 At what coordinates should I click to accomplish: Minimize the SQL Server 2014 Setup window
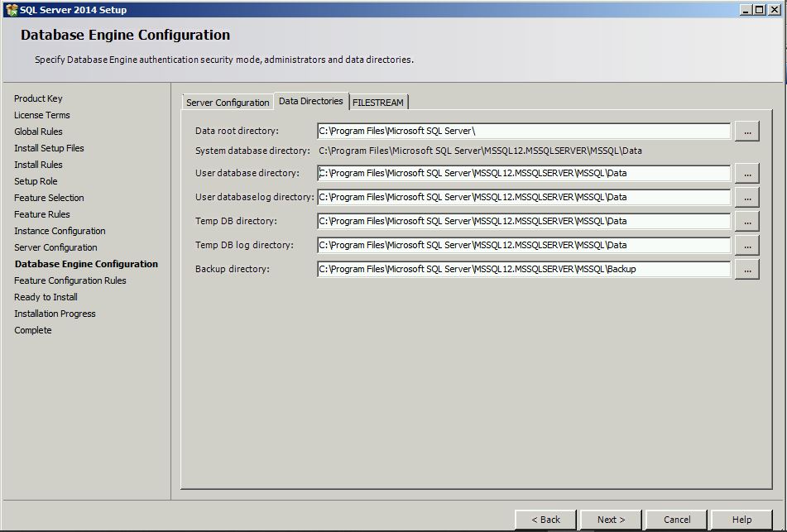tap(746, 10)
